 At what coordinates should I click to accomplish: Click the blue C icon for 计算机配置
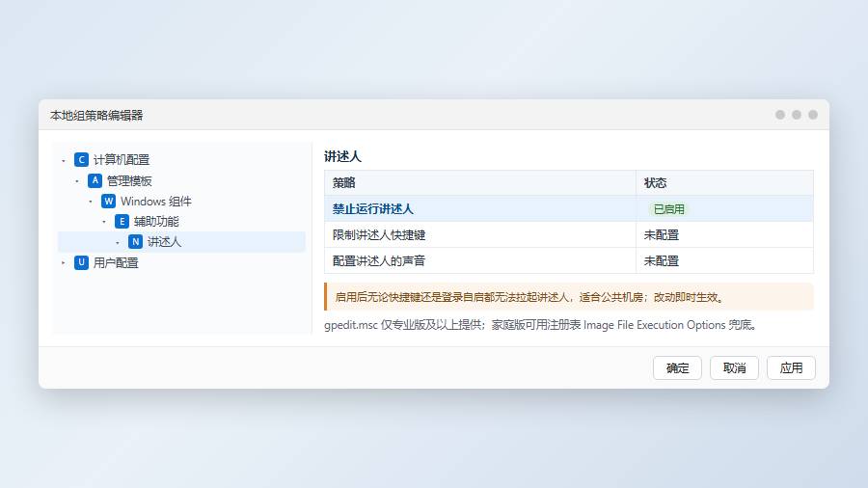coord(81,160)
